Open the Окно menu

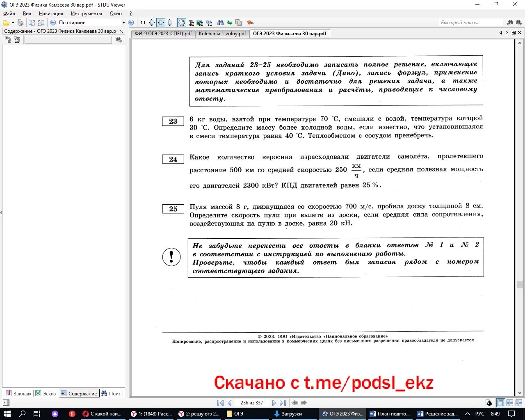pyautogui.click(x=116, y=14)
